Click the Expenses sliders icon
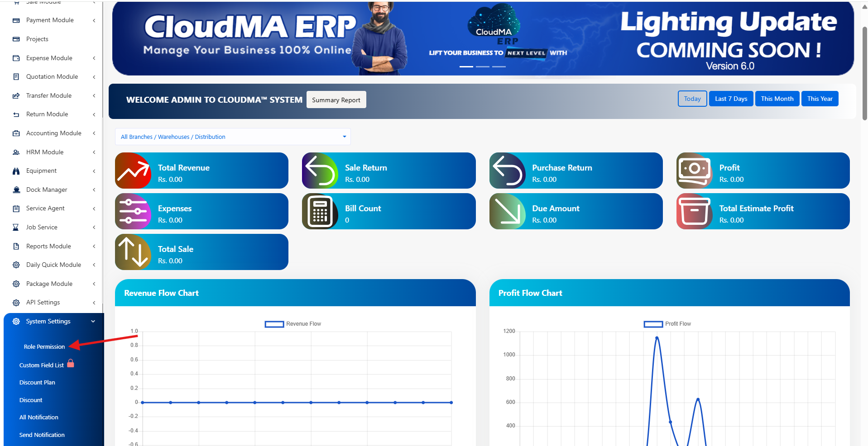This screenshot has height=446, width=868. point(133,211)
